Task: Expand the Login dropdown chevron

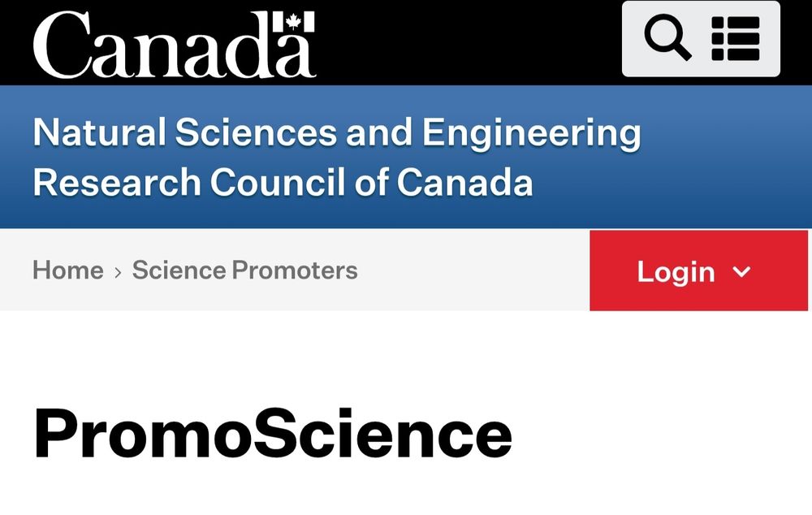Action: point(741,271)
